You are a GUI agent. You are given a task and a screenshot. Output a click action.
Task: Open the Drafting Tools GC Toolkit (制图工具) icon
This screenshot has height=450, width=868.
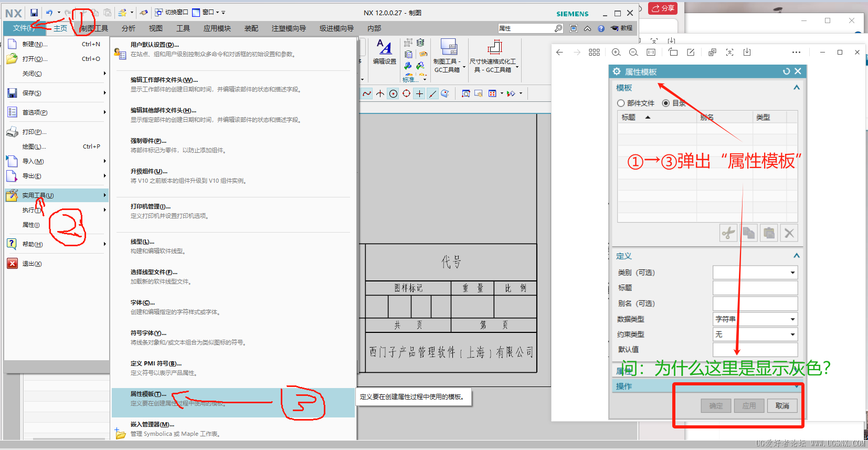449,47
